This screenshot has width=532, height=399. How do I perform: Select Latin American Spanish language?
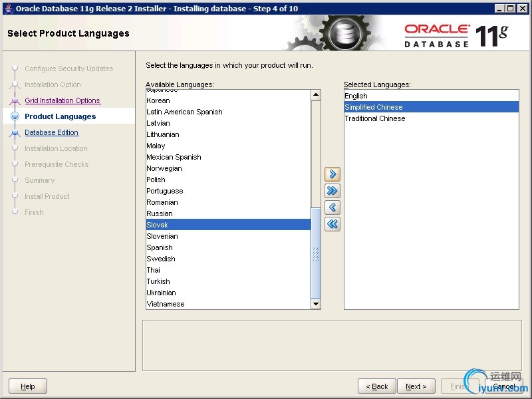pyautogui.click(x=228, y=112)
